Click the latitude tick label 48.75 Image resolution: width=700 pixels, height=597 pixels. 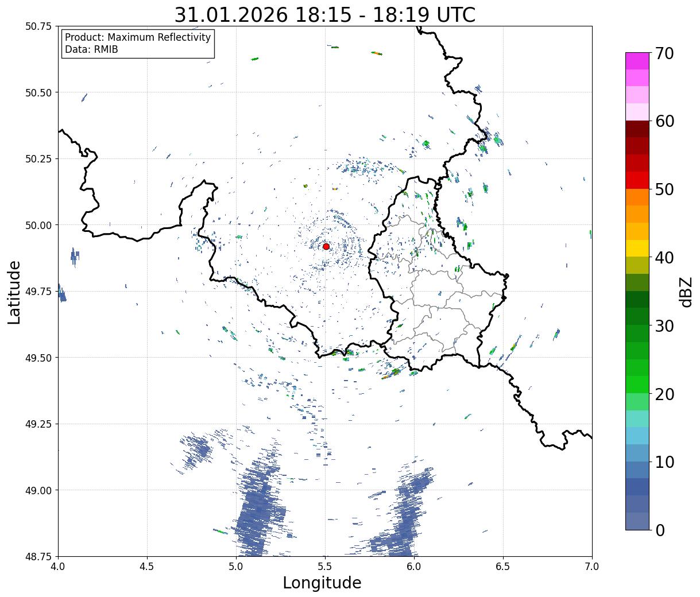click(38, 556)
